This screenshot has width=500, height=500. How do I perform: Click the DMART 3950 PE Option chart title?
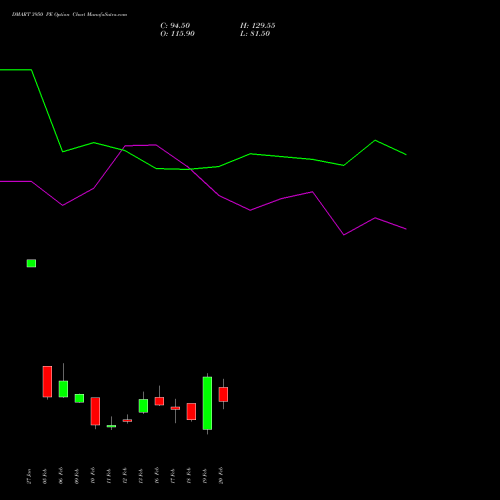coord(69,15)
